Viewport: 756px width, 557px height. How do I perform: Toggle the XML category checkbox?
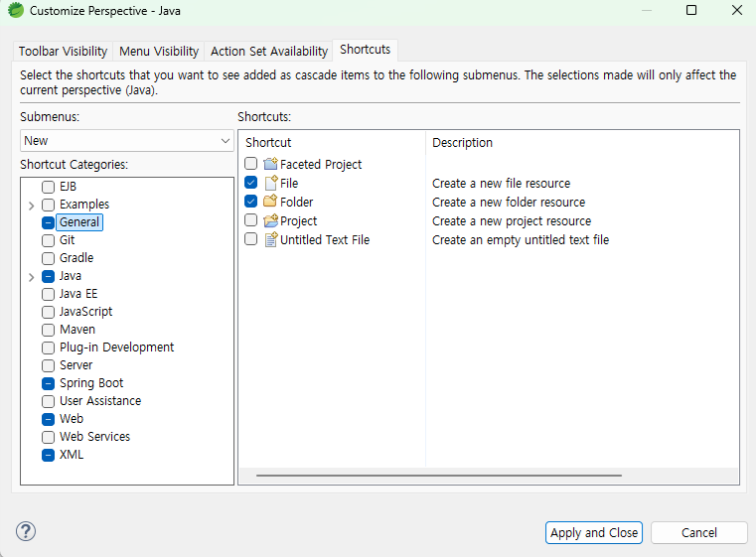click(49, 455)
